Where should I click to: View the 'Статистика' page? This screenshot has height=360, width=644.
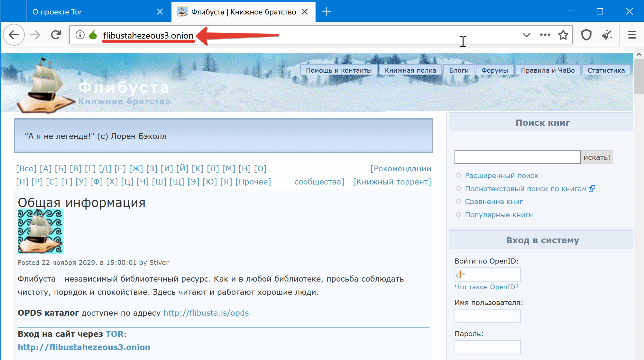(606, 70)
